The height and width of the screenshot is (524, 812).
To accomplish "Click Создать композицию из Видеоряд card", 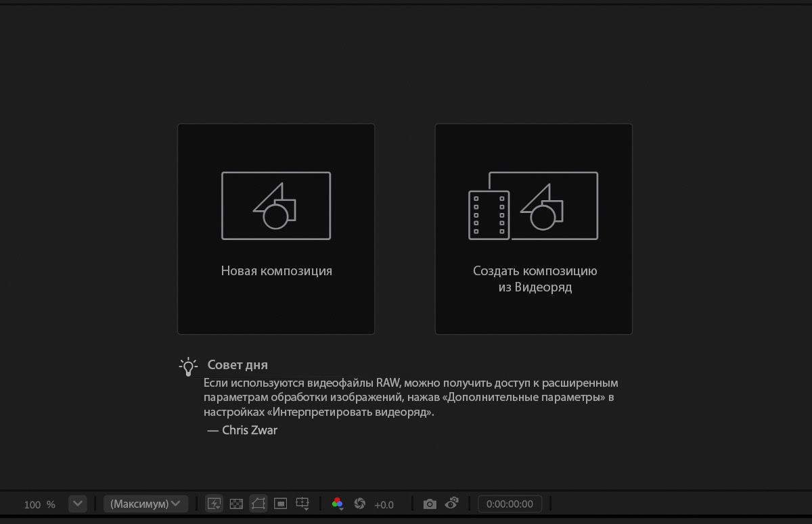I will pyautogui.click(x=534, y=229).
